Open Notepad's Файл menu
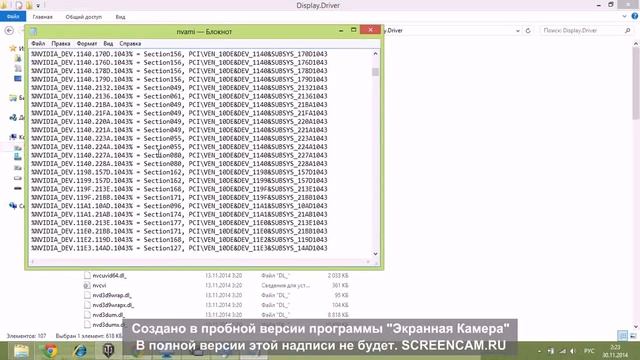Screen dimensions: 640x360 point(38,43)
